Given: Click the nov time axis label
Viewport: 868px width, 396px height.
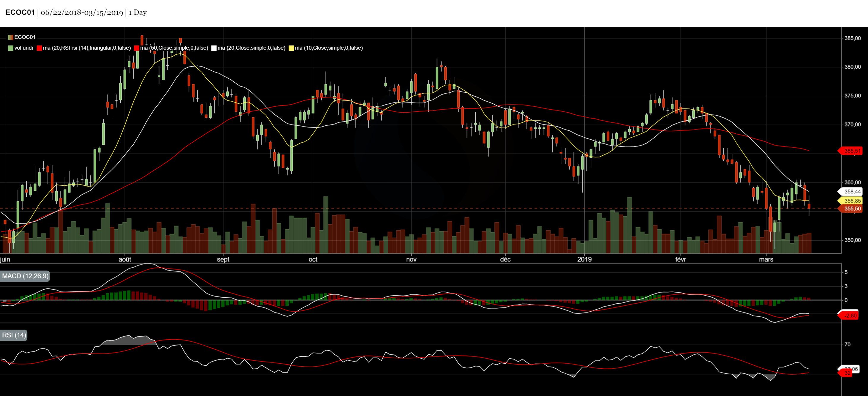Looking at the screenshot, I should [411, 260].
